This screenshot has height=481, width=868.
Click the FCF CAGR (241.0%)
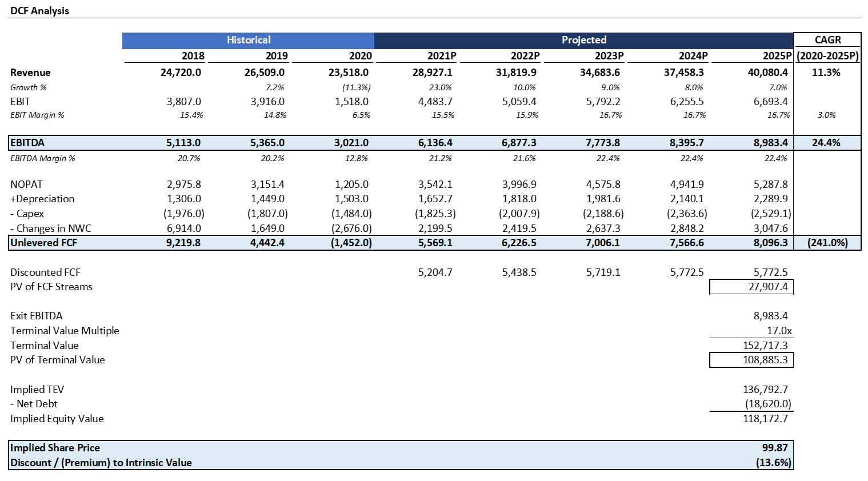pos(827,243)
